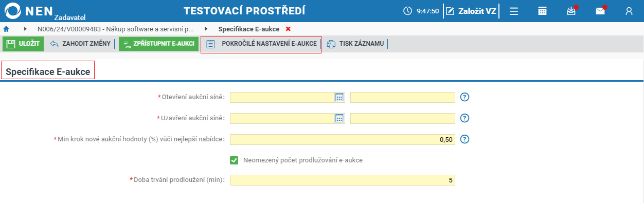
Task: Open the messages envelope icon
Action: (x=600, y=11)
